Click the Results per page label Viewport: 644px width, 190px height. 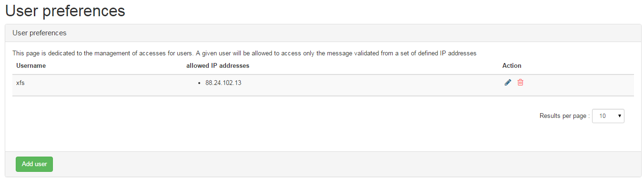(x=564, y=116)
